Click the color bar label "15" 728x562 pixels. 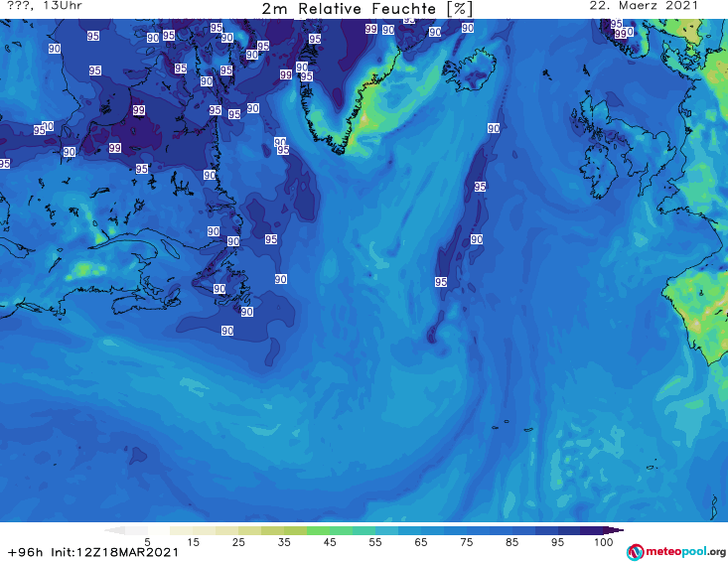tap(193, 542)
